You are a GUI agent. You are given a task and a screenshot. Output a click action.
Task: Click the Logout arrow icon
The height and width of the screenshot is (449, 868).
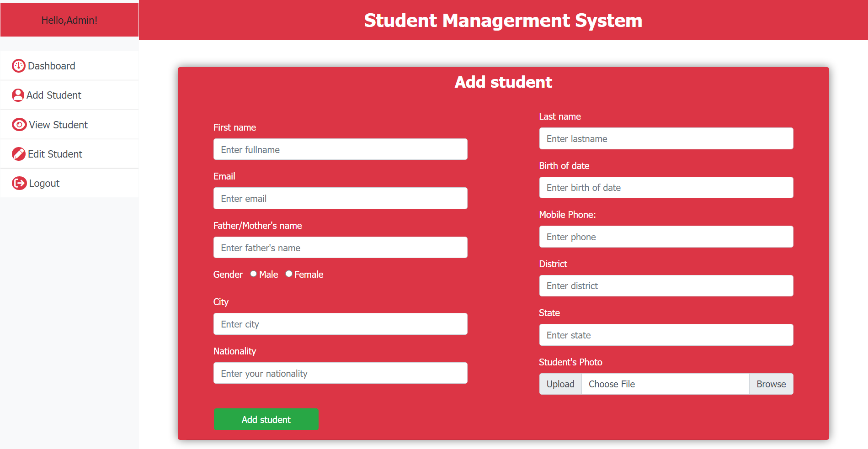pyautogui.click(x=18, y=183)
